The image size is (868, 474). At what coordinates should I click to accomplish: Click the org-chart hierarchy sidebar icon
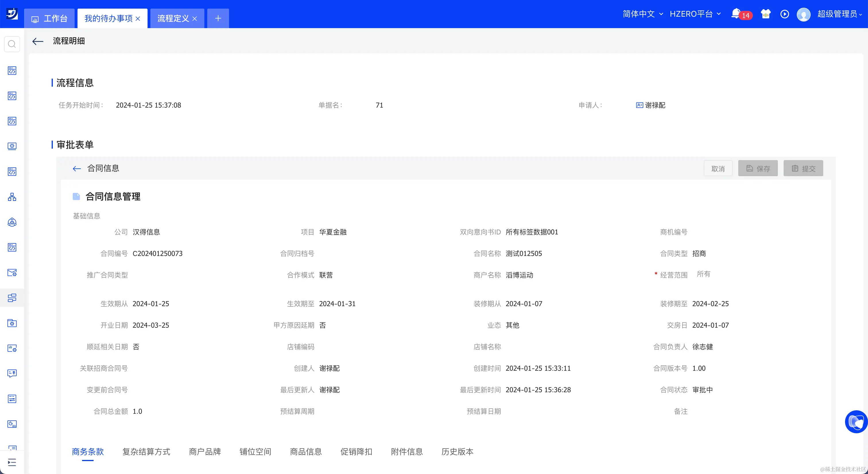[12, 197]
